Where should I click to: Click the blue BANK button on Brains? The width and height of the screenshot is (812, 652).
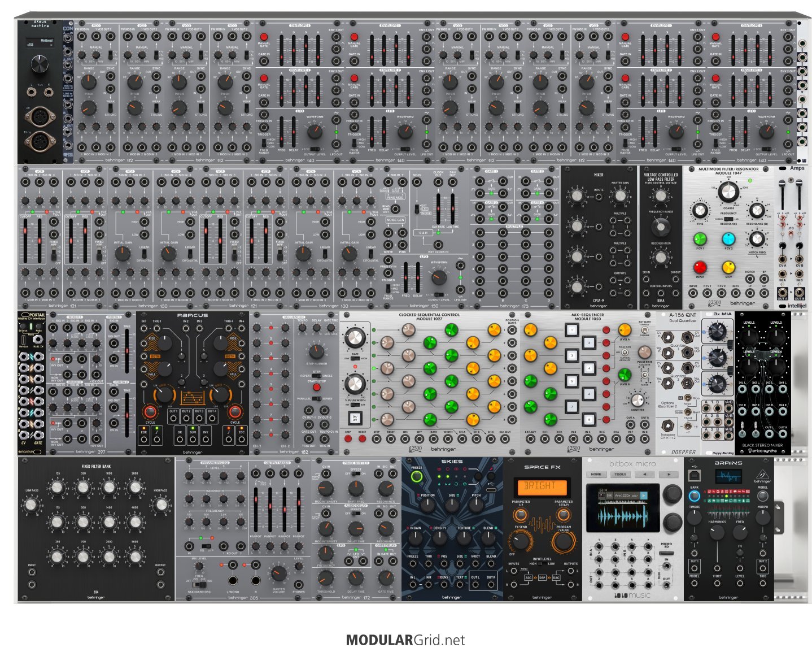695,496
